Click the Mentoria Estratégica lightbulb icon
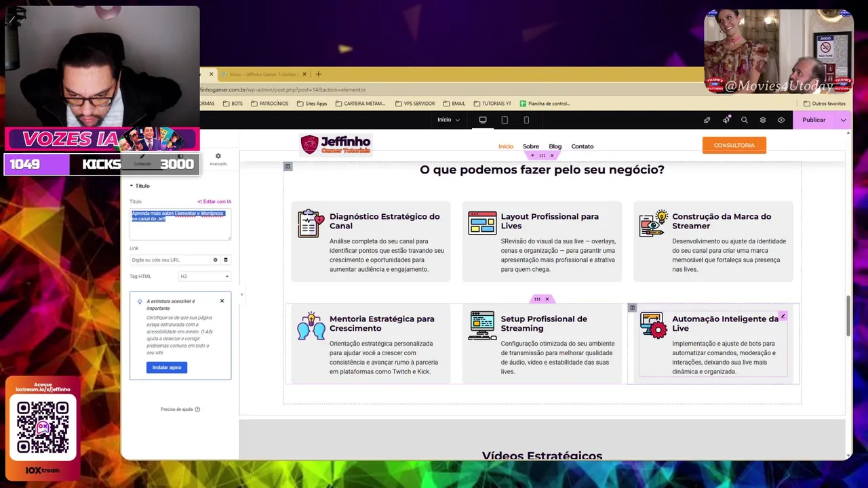The height and width of the screenshot is (488, 868). (311, 325)
